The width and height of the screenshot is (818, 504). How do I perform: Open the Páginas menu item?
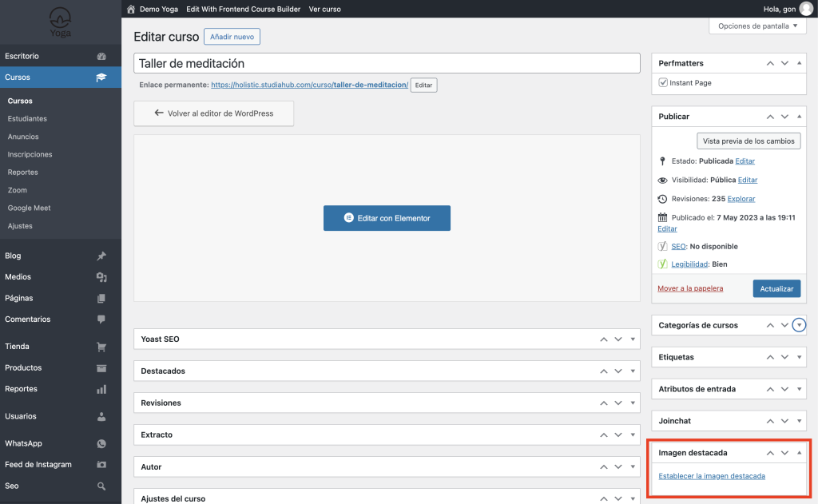[19, 298]
